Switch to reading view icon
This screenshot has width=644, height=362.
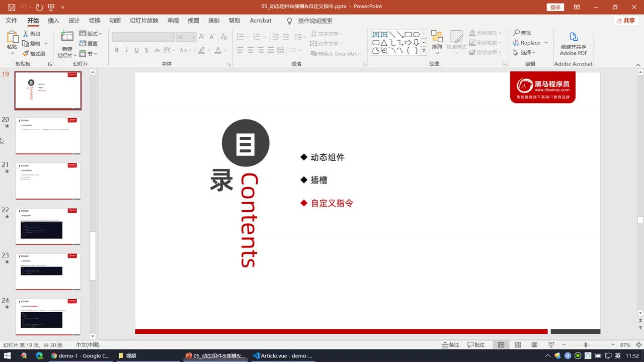point(534,345)
